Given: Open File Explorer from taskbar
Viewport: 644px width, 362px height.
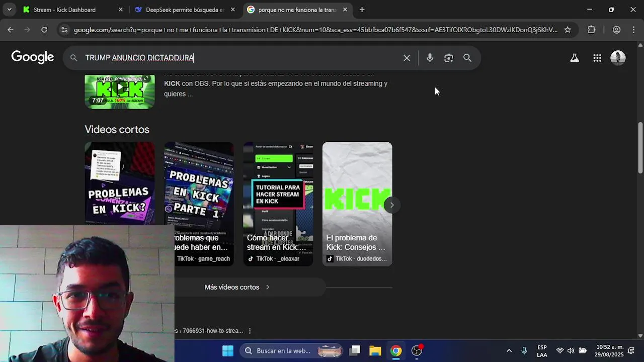Looking at the screenshot, I should (x=375, y=350).
